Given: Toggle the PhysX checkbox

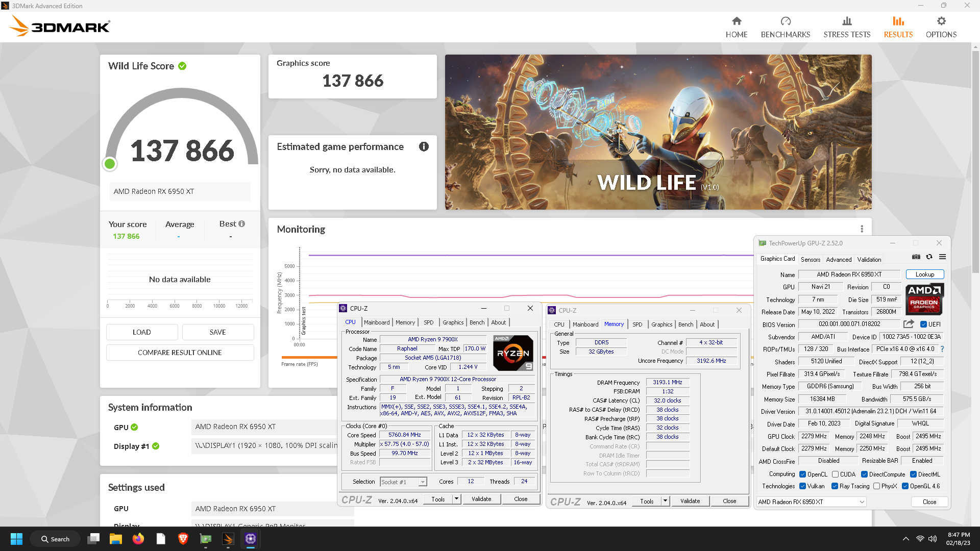Looking at the screenshot, I should [876, 486].
